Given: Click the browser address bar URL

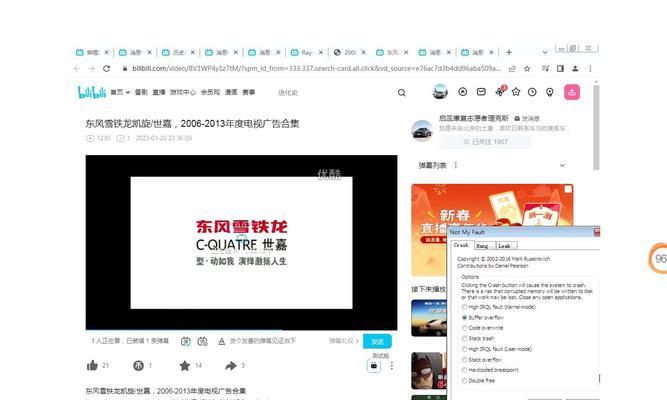Looking at the screenshot, I should click(316, 68).
